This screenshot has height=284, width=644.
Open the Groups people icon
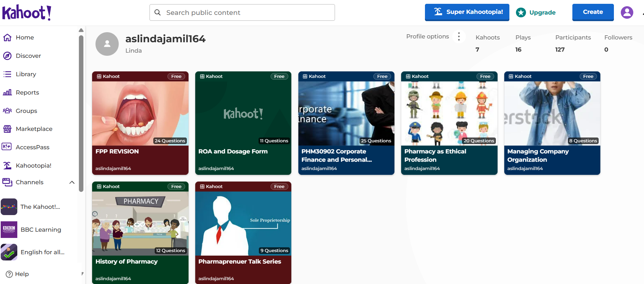(7, 111)
